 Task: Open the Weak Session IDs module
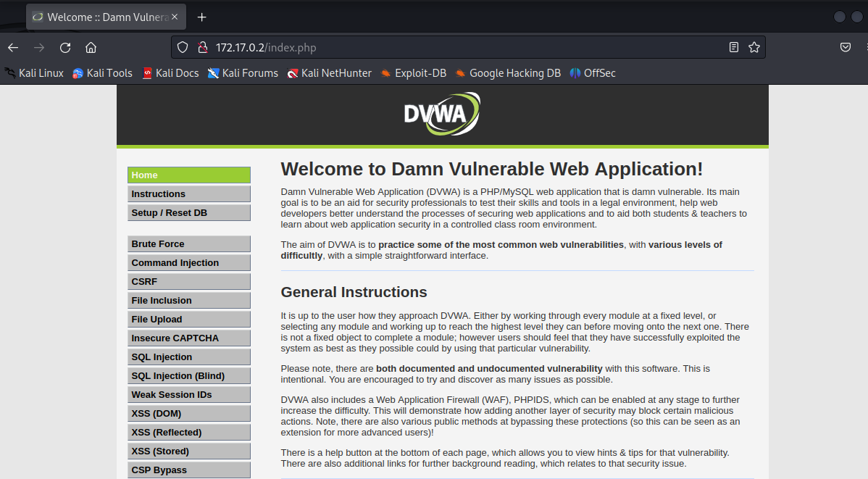tap(189, 394)
